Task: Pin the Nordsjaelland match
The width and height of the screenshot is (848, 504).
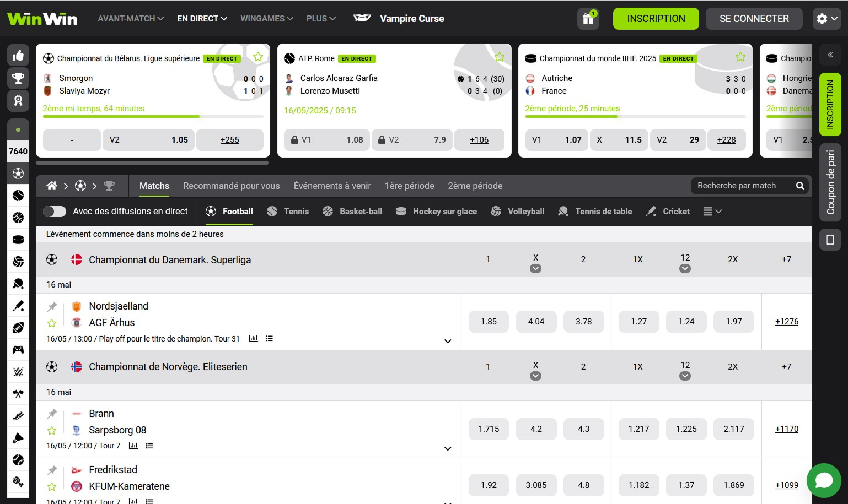Action: click(52, 306)
